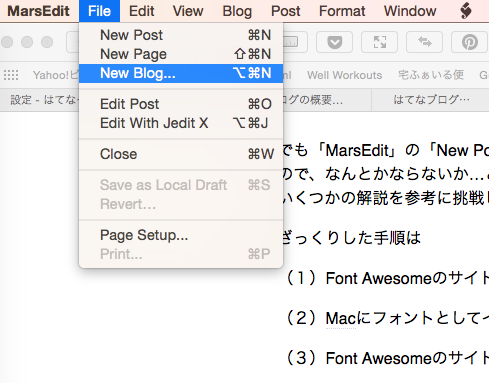Click the bookmarks grid icon

click(x=11, y=75)
